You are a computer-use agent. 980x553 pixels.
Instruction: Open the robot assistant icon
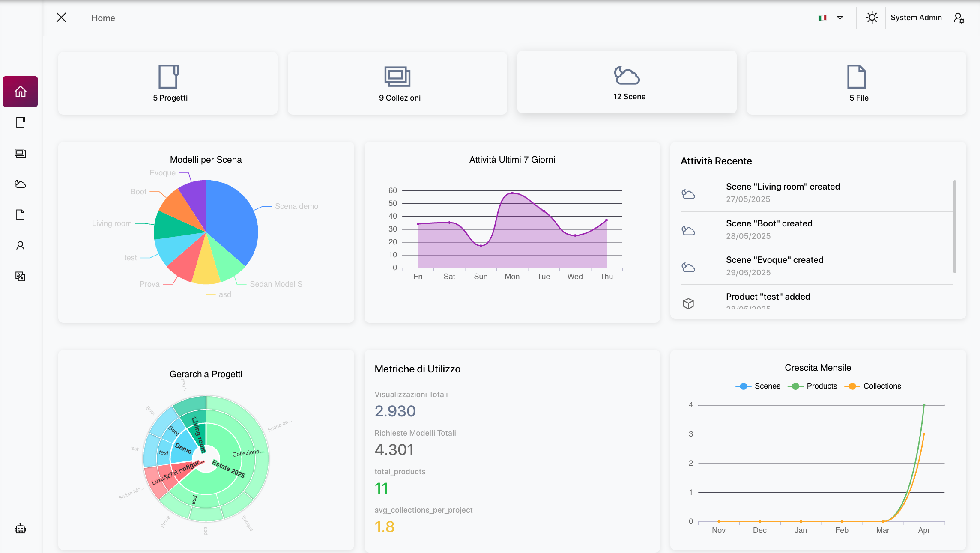(20, 529)
